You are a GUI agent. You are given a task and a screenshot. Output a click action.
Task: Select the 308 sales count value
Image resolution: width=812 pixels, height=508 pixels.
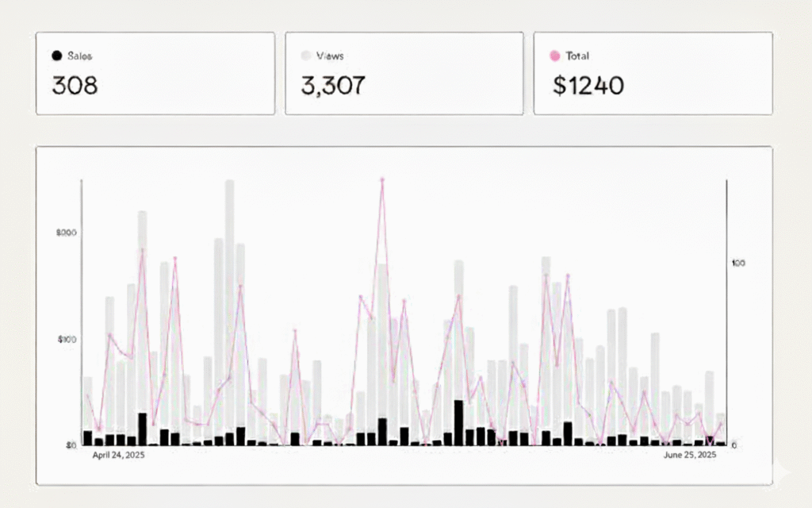coord(75,86)
